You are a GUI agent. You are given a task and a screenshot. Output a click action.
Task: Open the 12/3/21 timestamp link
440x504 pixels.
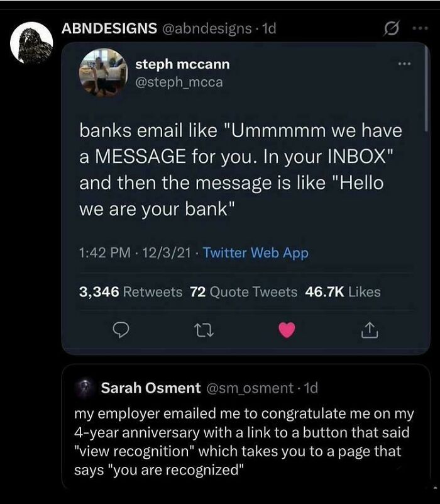click(x=166, y=251)
